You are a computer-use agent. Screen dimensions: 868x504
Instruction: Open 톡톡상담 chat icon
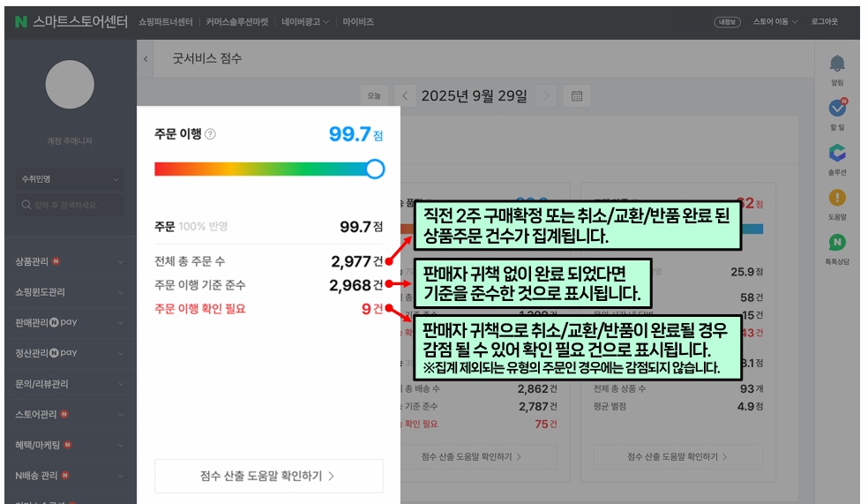836,243
